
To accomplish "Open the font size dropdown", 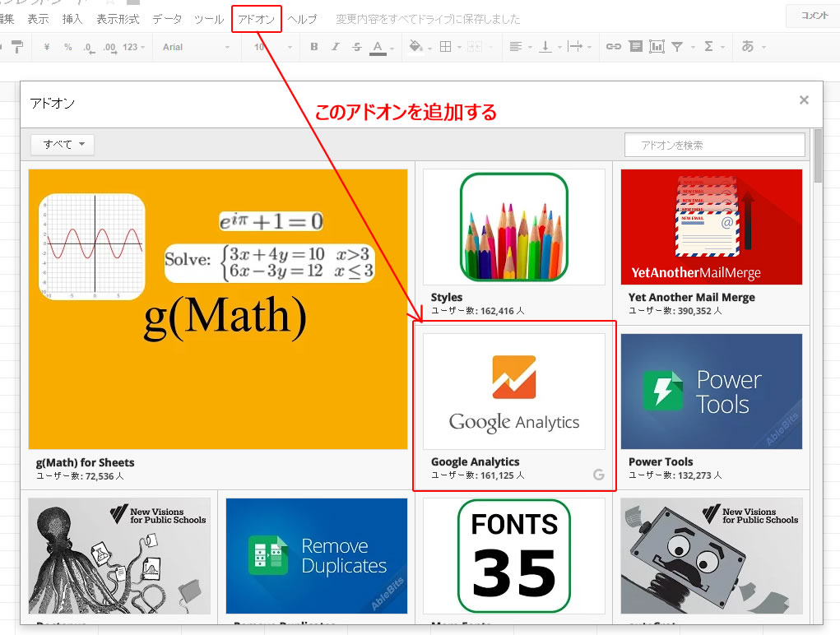I will [272, 47].
